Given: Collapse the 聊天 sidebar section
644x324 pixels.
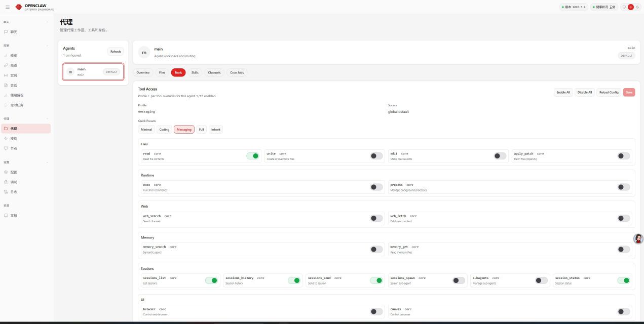Looking at the screenshot, I should tap(47, 22).
